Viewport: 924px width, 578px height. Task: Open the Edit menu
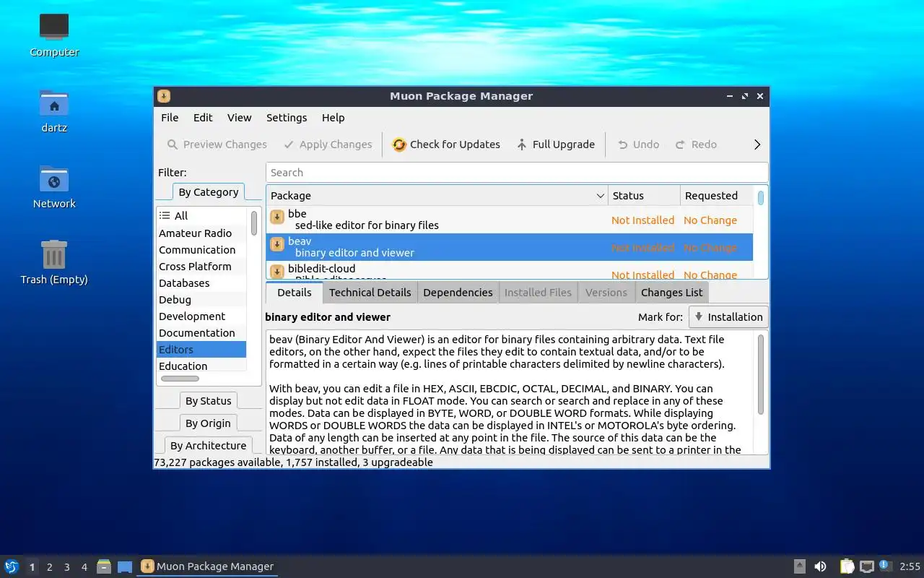click(203, 118)
